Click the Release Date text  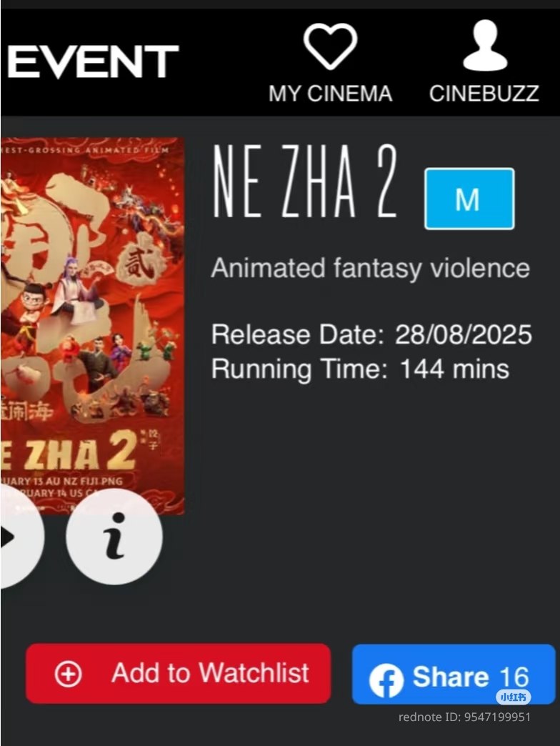371,334
